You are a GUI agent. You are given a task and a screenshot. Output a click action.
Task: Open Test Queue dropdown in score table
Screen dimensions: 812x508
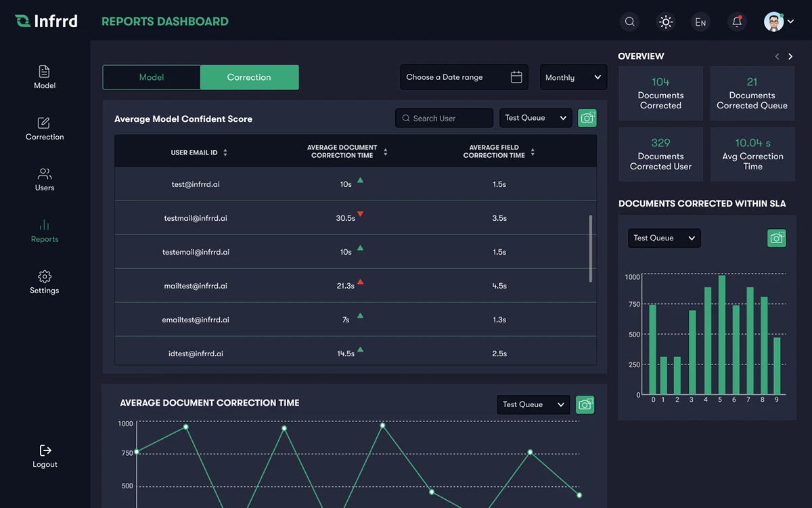click(536, 118)
